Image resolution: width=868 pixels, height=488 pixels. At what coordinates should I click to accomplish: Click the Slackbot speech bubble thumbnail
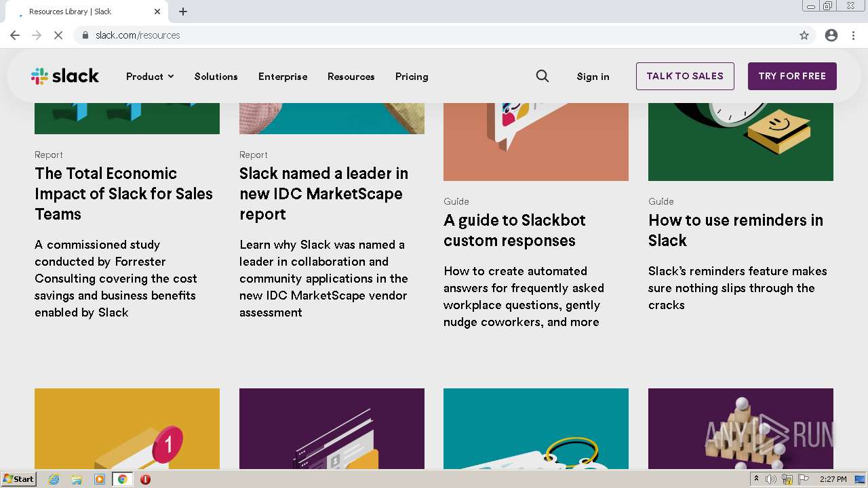pos(536,142)
